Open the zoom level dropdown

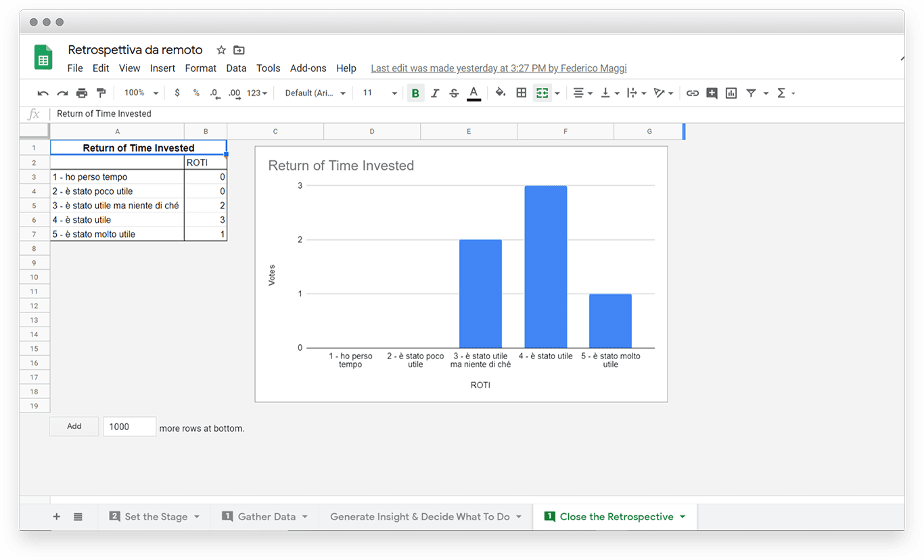pyautogui.click(x=141, y=93)
